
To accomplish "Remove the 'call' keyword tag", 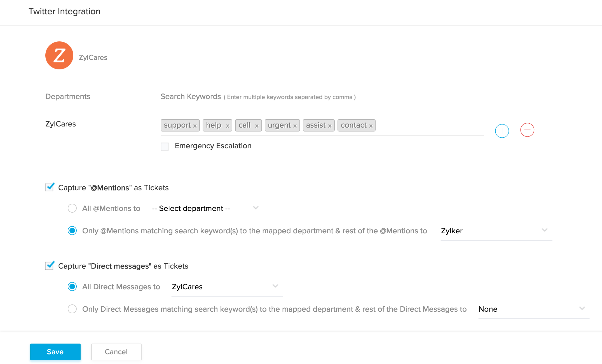I will pyautogui.click(x=257, y=126).
